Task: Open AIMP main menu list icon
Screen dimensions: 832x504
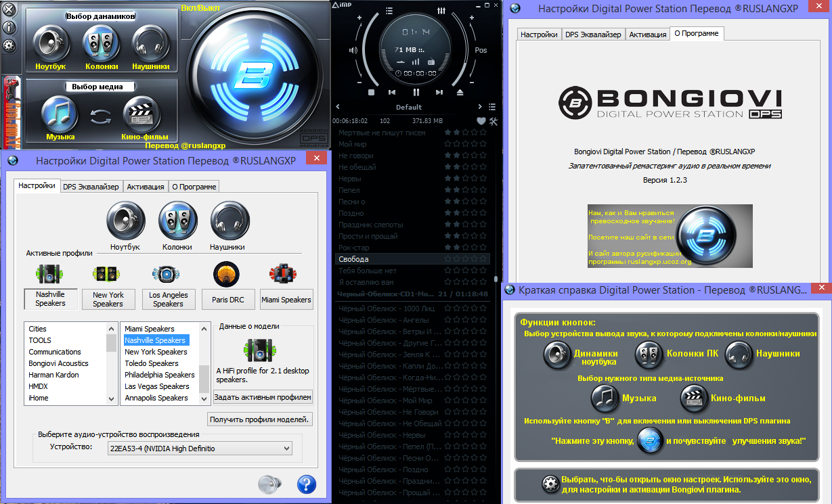Action: 389,11
